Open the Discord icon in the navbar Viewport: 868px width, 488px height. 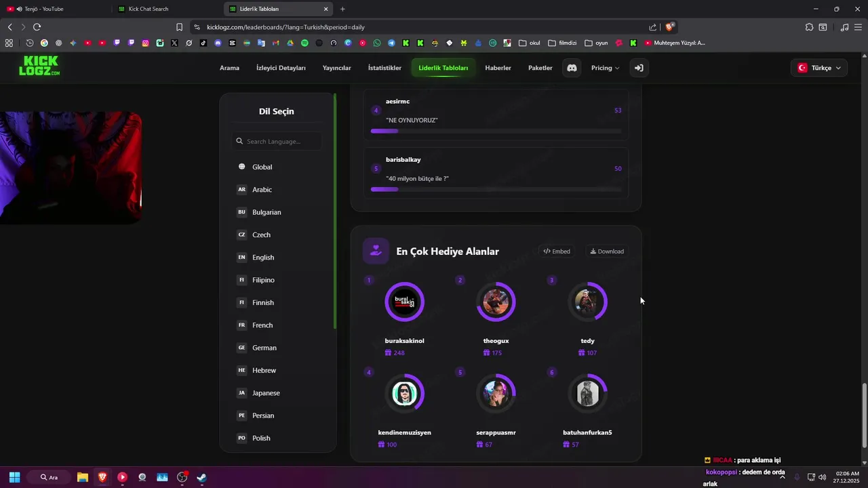(572, 68)
